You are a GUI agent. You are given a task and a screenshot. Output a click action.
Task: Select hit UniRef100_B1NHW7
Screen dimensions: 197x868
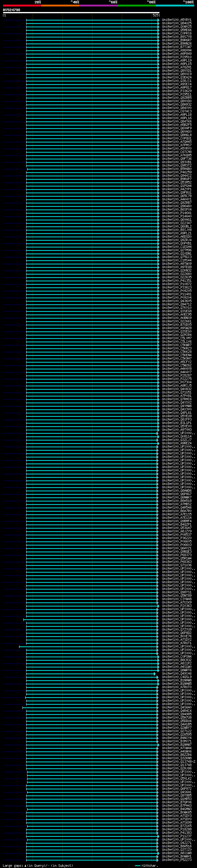(176, 744)
